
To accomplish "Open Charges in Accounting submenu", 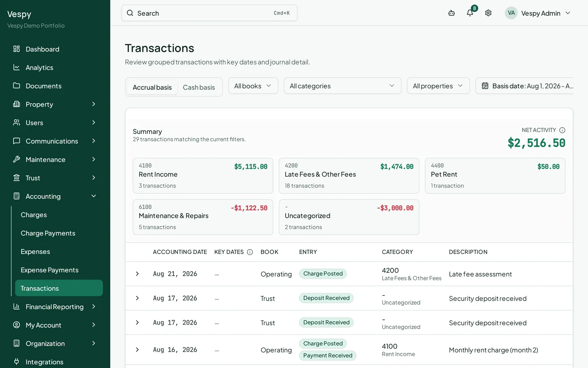I will pos(59,215).
